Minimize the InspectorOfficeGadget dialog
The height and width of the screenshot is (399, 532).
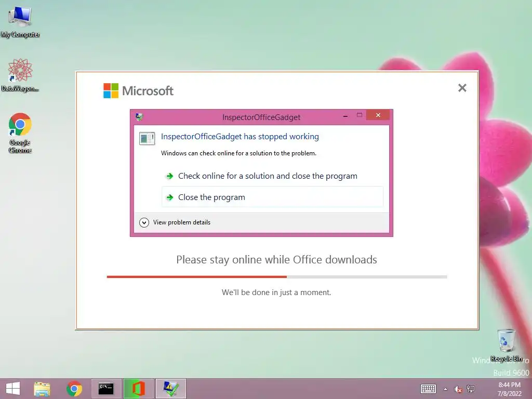[345, 116]
